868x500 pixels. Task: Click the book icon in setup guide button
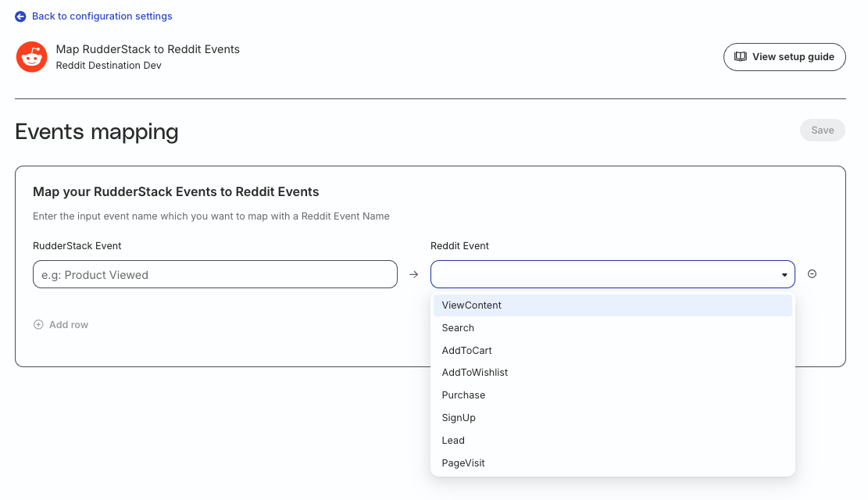click(x=740, y=56)
